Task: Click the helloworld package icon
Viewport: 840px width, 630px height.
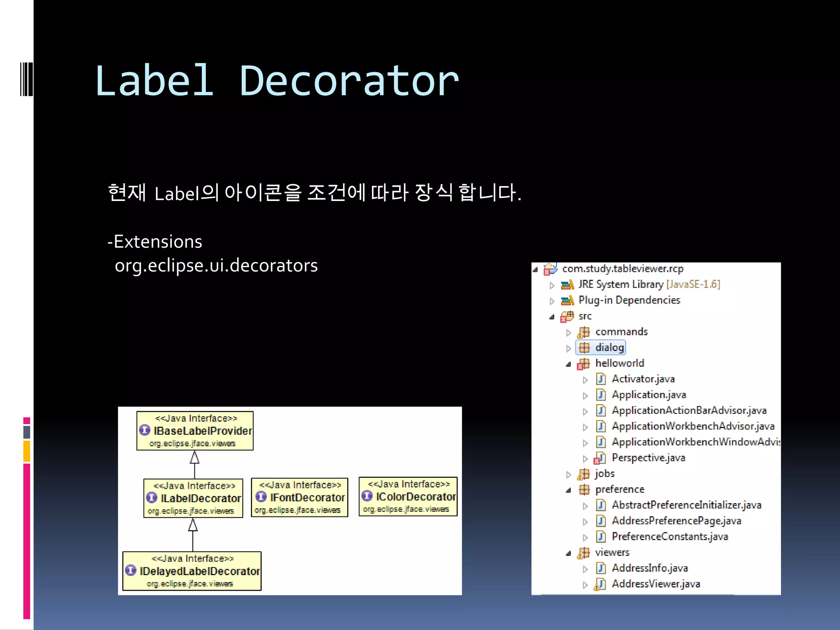Action: click(584, 364)
